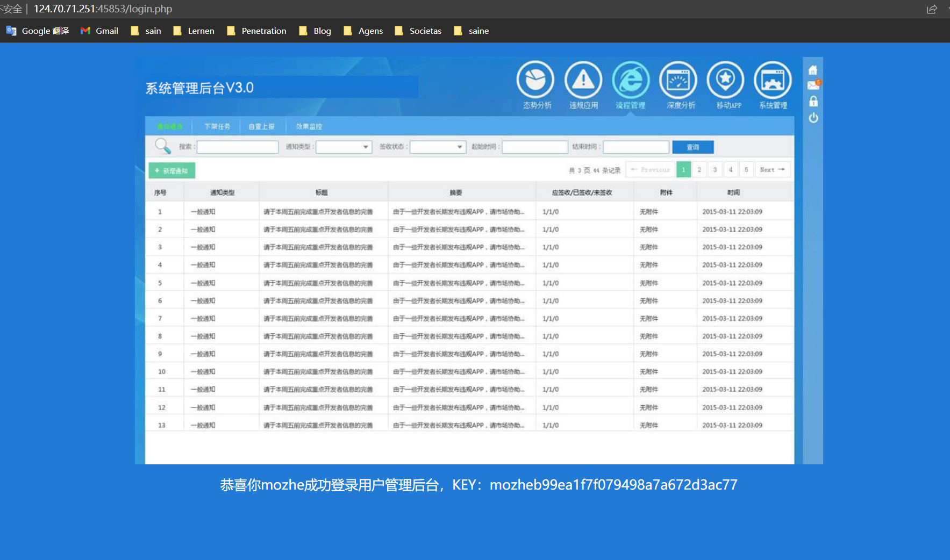Open the 系统管理 window icon
This screenshot has height=560, width=950.
[x=773, y=80]
